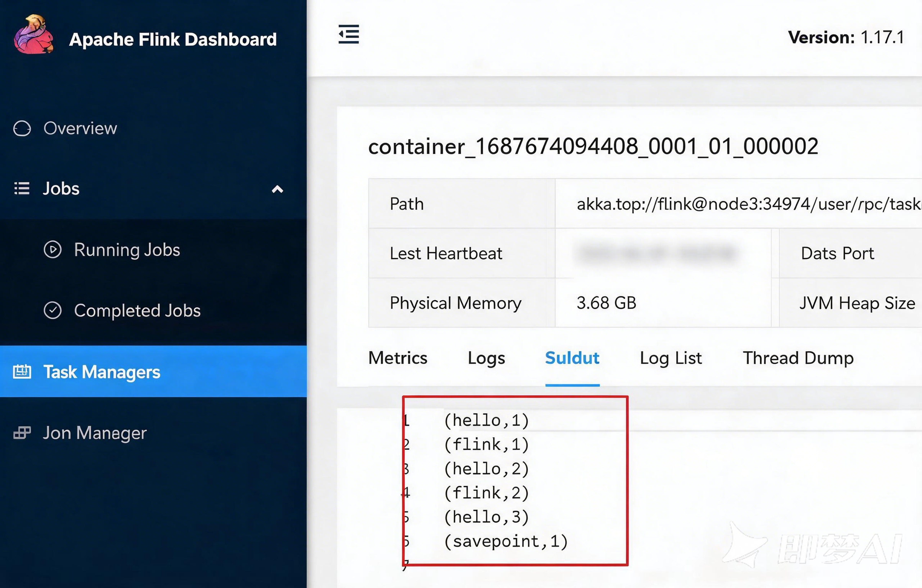The width and height of the screenshot is (922, 588).
Task: Click the (savepoint,1) output line
Action: [506, 541]
